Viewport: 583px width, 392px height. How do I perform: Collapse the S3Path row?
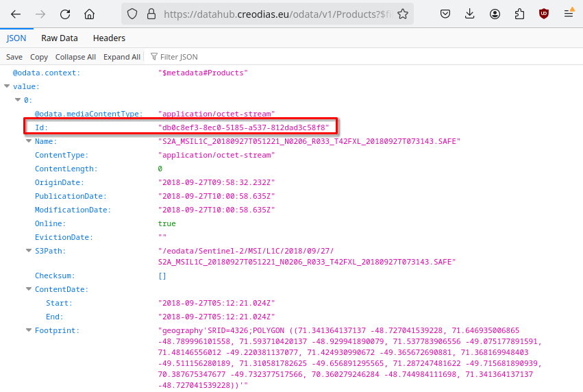[29, 251]
